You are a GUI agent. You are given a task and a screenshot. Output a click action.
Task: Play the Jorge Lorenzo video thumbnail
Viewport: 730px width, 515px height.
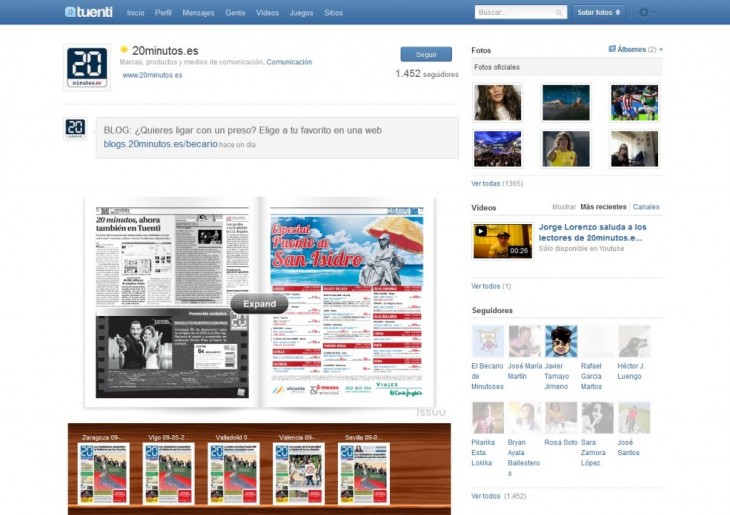click(502, 241)
